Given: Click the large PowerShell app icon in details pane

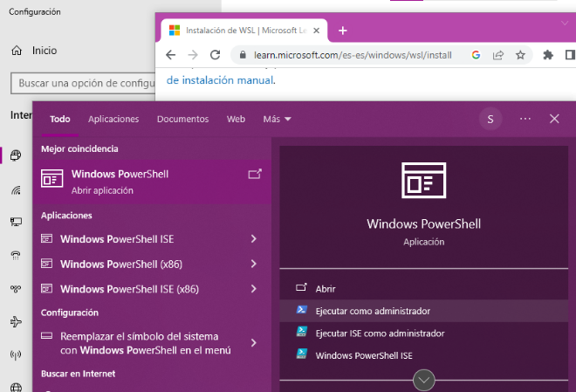Looking at the screenshot, I should (423, 180).
